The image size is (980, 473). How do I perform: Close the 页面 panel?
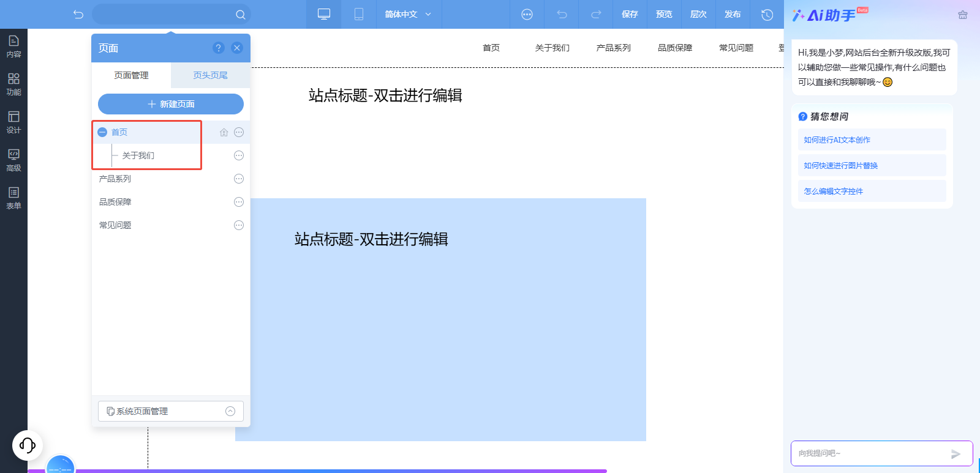(237, 48)
